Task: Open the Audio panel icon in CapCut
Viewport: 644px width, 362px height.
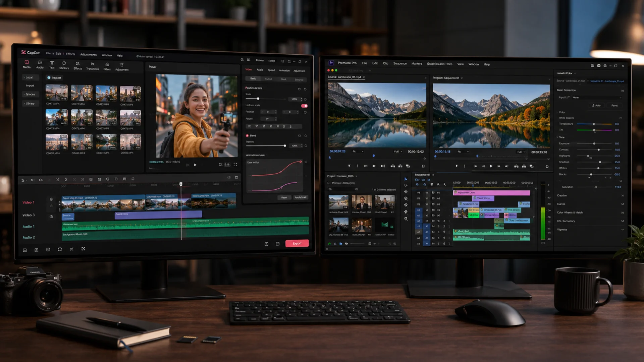Action: tap(40, 63)
